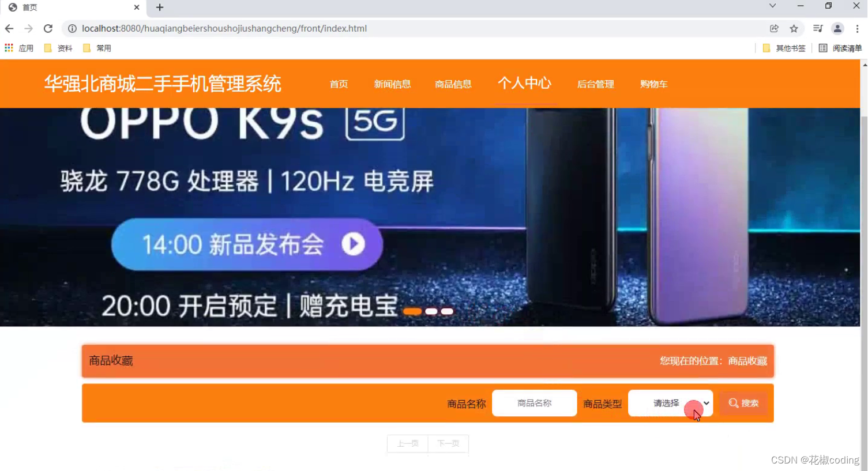Viewport: 868px width, 471px height.
Task: Reload the page with the refresh icon
Action: point(48,28)
